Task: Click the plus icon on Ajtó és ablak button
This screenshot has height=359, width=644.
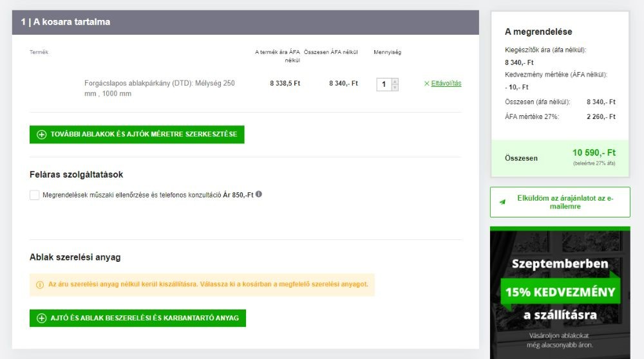Action: [42, 318]
